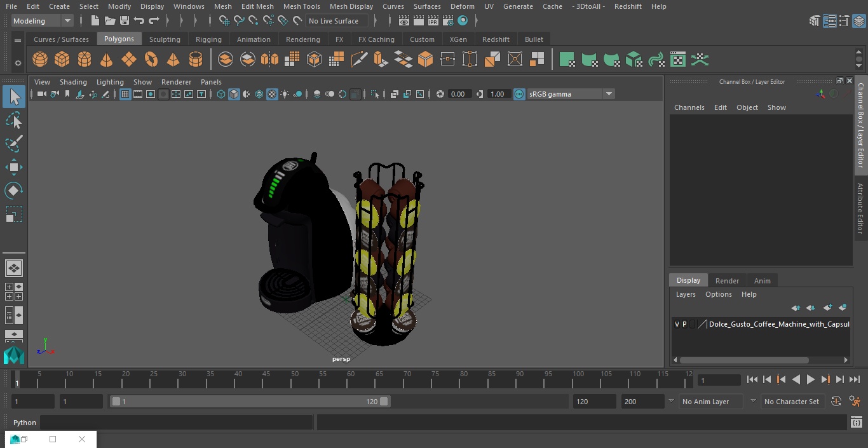Click the new scene icon
The height and width of the screenshot is (448, 868).
[95, 21]
